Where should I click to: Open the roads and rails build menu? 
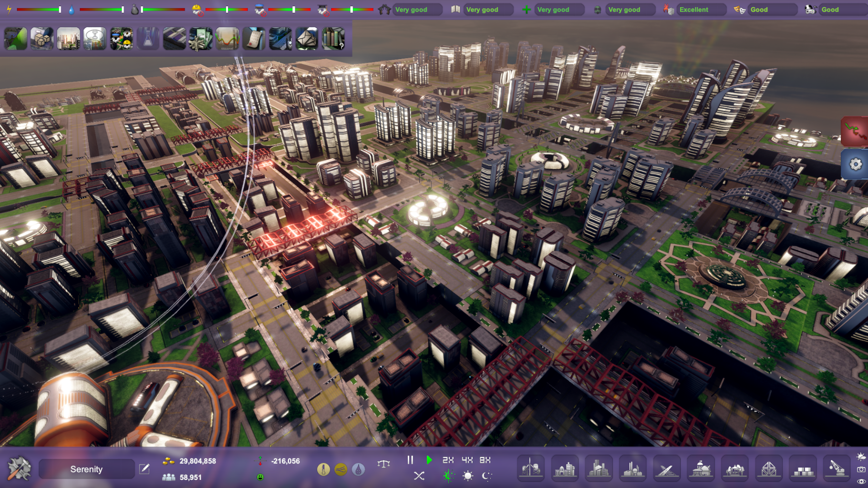point(667,468)
